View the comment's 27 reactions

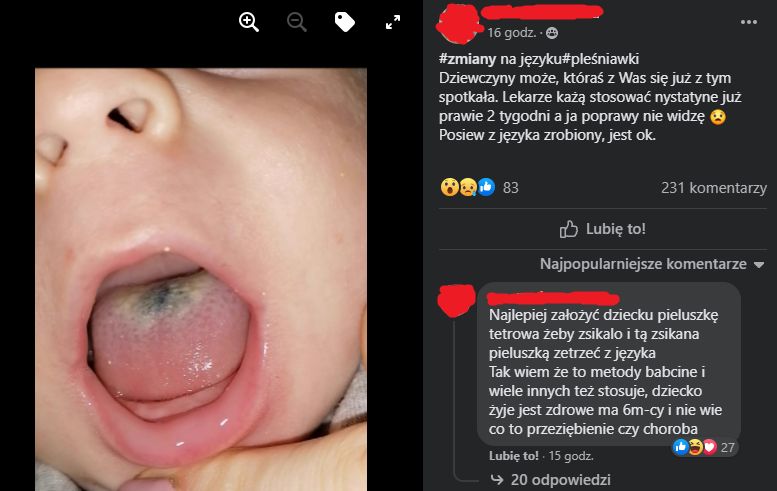click(x=704, y=447)
